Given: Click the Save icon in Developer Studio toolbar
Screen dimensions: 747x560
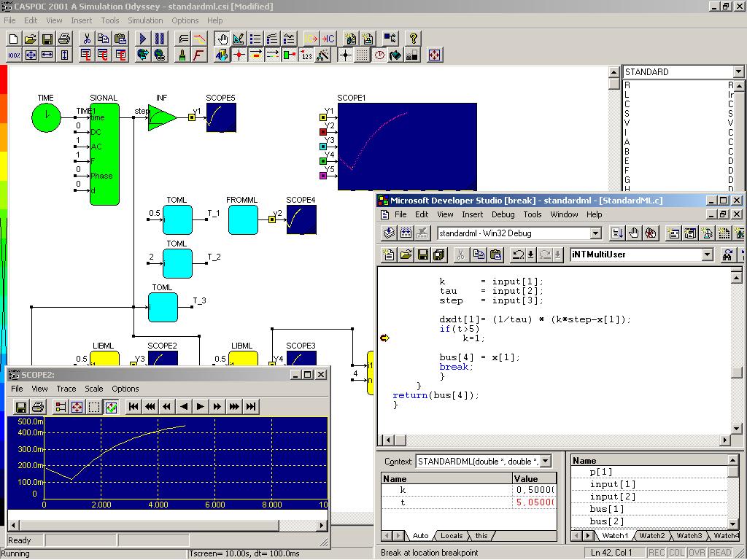Looking at the screenshot, I should (422, 255).
